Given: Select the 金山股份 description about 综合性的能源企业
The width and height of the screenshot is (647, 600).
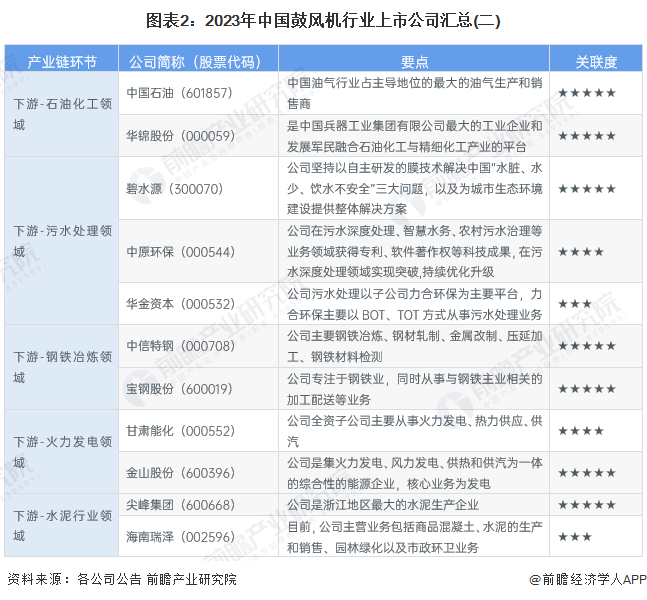Looking at the screenshot, I should click(415, 473).
